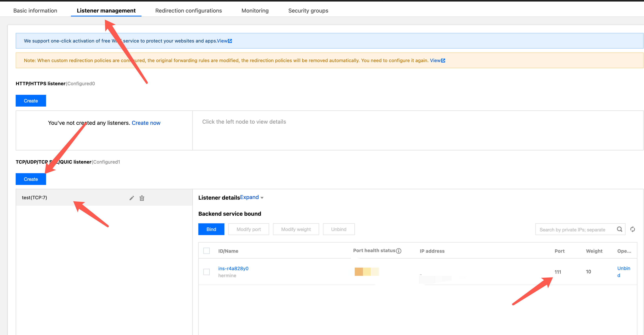Image resolution: width=644 pixels, height=335 pixels.
Task: Click the port health status color bar
Action: click(x=366, y=272)
